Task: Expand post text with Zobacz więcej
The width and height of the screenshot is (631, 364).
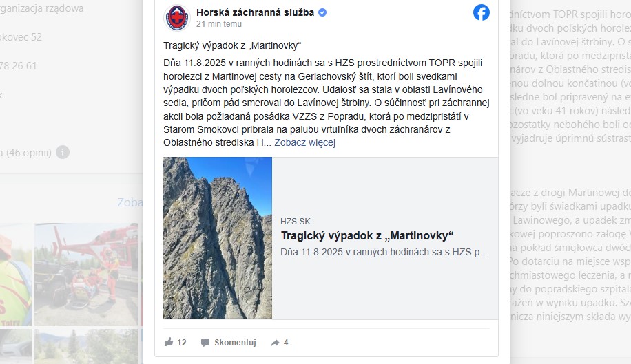Action: 304,142
